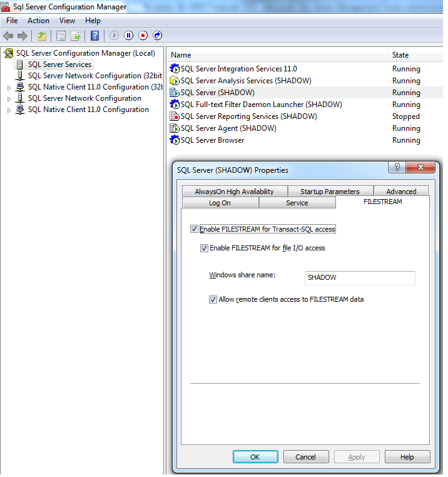Screen dimensions: 448x477
Task: Open the Help menu
Action: click(93, 21)
